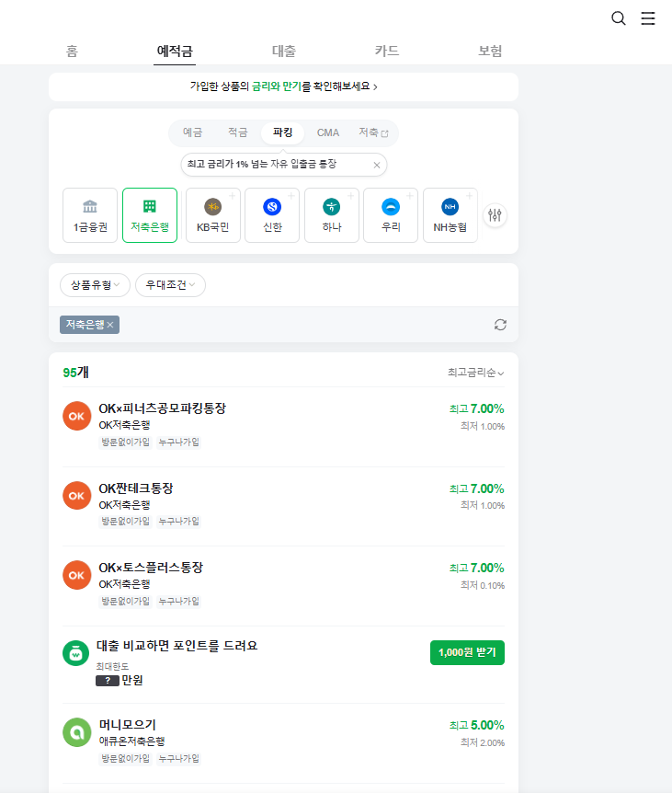Click the 신한 bank logo icon
The height and width of the screenshot is (793, 672).
(272, 206)
